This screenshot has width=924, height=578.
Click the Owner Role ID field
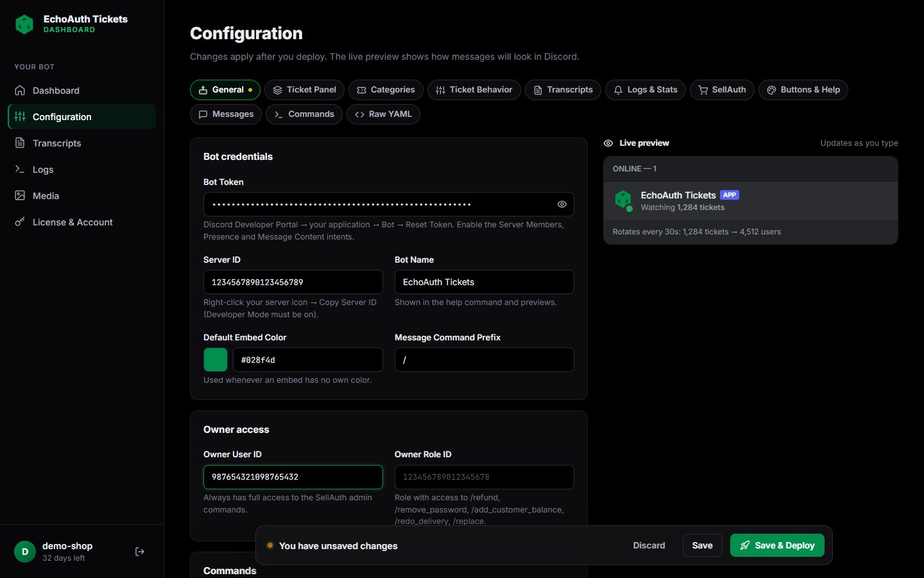coord(484,477)
